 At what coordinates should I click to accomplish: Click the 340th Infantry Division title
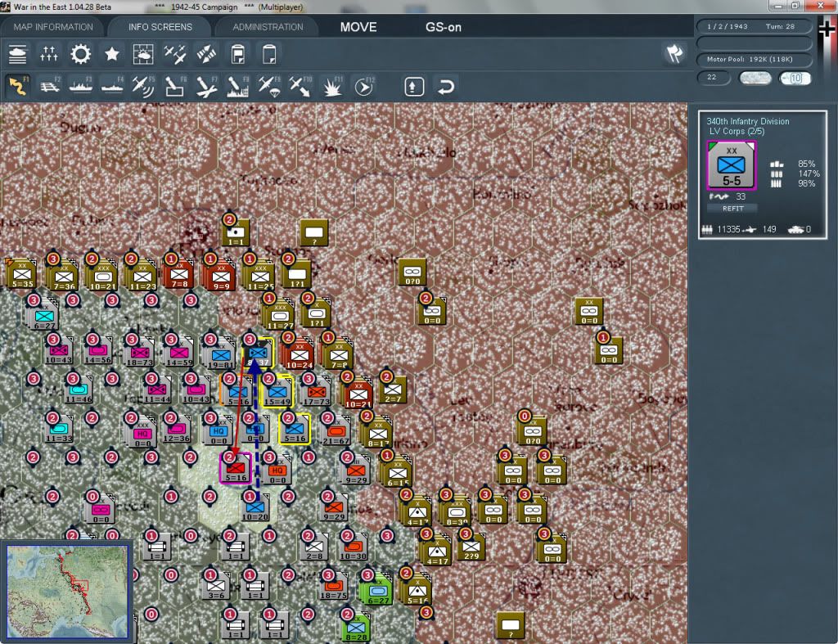coord(748,121)
